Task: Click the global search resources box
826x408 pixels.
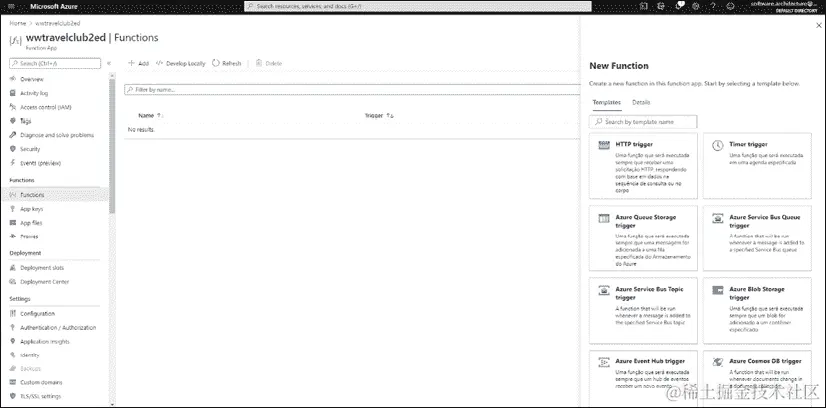Action: tap(417, 6)
